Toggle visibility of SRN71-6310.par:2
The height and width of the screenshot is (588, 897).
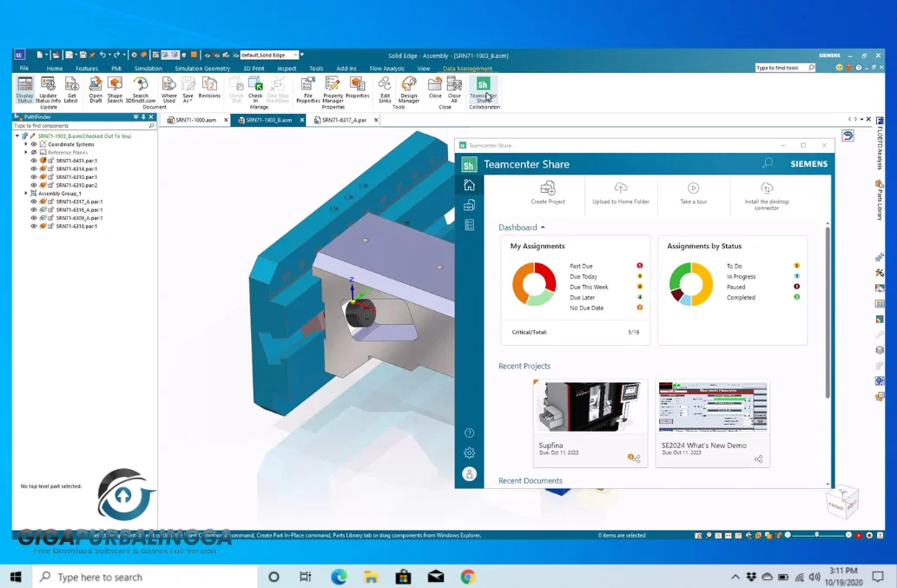click(34, 185)
